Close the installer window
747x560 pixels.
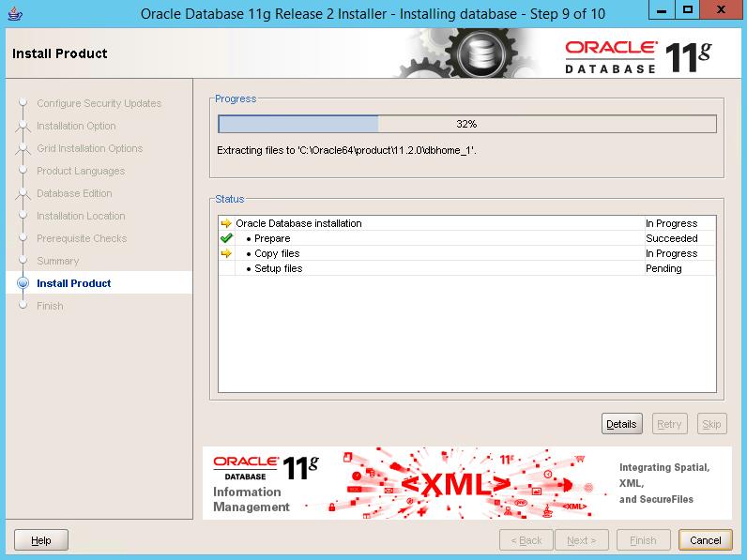click(722, 9)
